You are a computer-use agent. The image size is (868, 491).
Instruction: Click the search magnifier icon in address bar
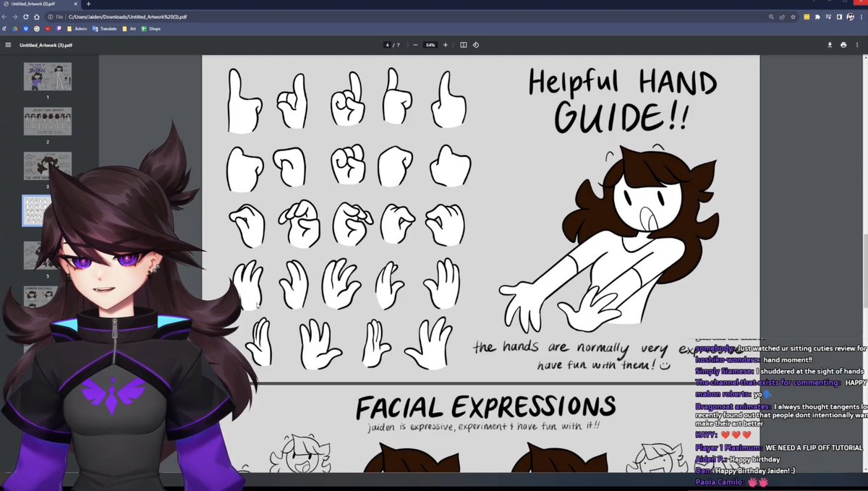click(x=771, y=17)
